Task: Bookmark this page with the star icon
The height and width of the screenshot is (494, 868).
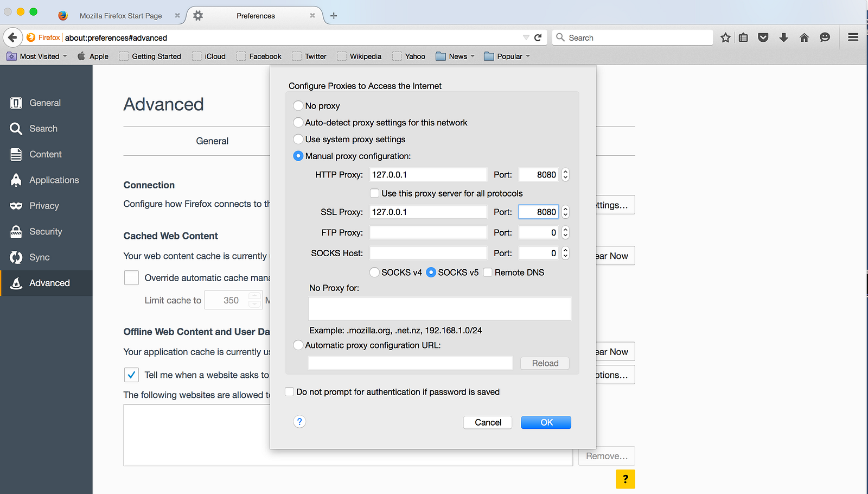Action: coord(725,37)
